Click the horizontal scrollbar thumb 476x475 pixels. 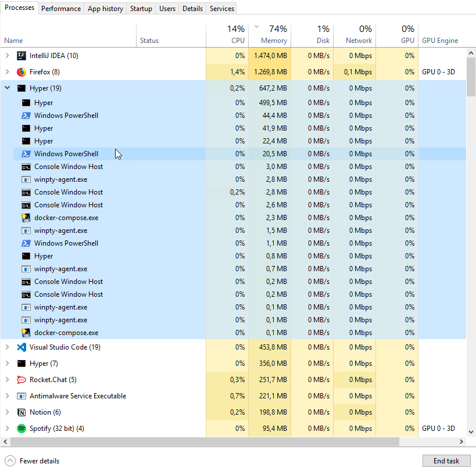point(205,442)
